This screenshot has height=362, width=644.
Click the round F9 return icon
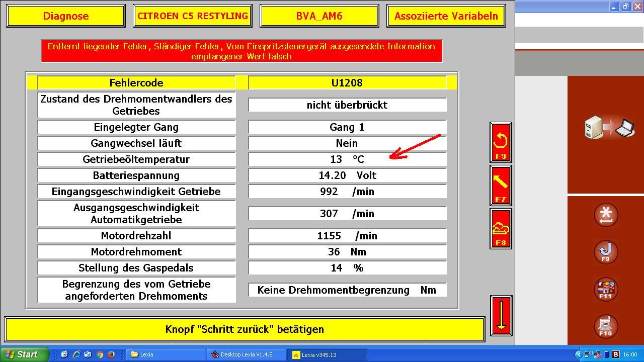[x=606, y=252]
